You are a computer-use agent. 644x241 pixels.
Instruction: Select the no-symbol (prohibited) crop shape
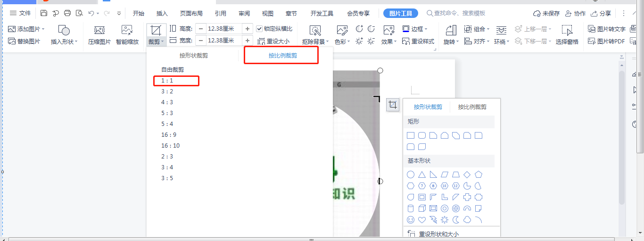pyautogui.click(x=456, y=208)
